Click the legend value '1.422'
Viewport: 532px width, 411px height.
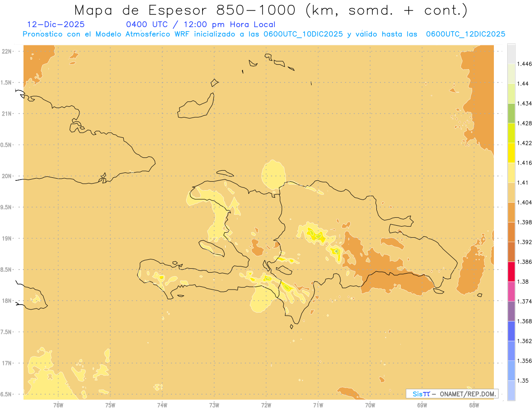click(525, 143)
